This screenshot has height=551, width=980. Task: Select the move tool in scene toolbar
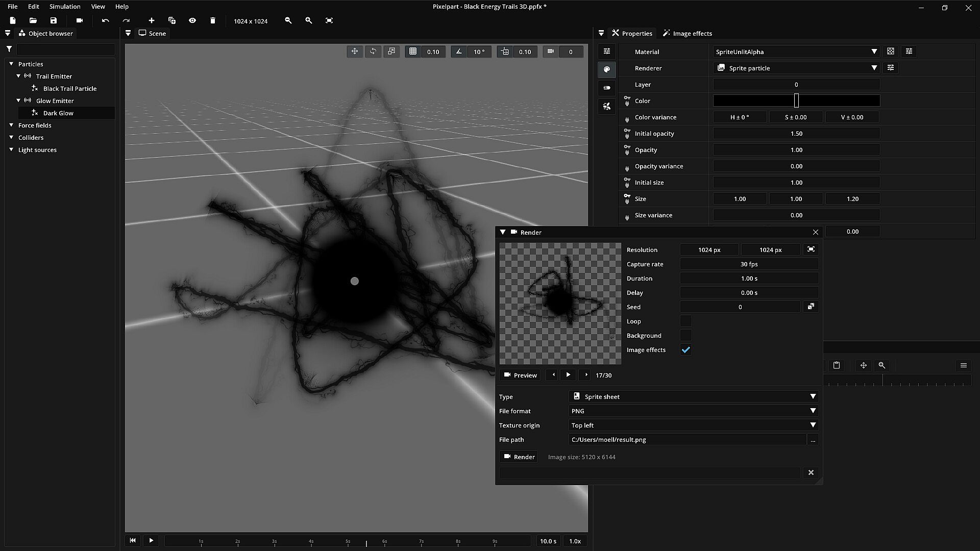click(355, 52)
